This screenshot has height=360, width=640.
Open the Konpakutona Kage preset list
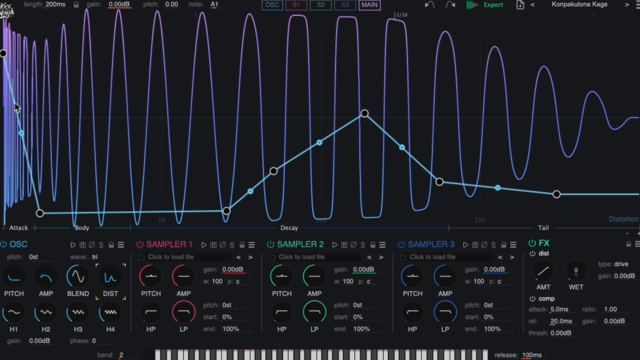point(579,4)
